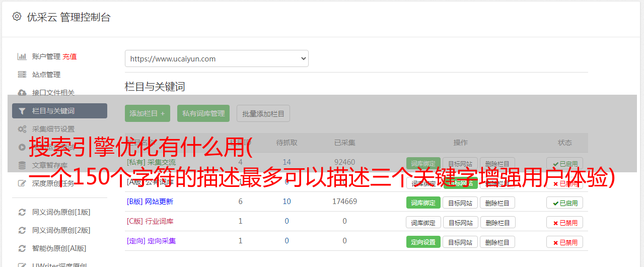
Task: Click the green 添加栏目 + button
Action: (148, 113)
